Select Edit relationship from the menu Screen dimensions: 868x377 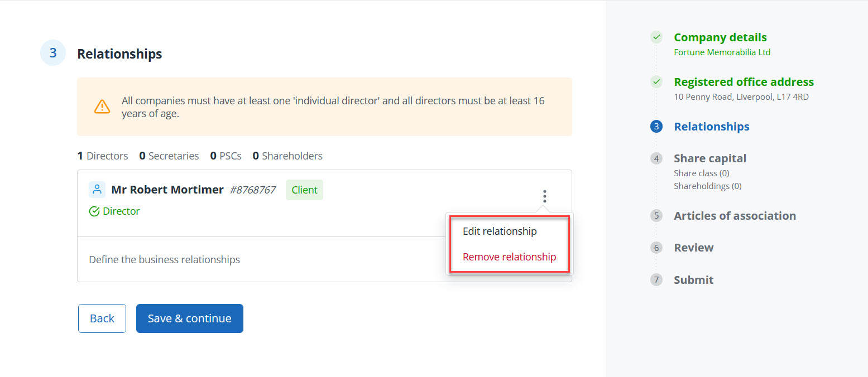tap(500, 231)
